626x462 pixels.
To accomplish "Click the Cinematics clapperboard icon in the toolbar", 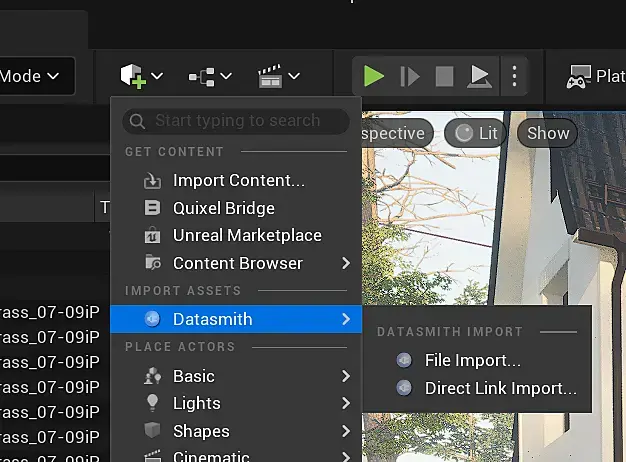I will click(x=270, y=76).
